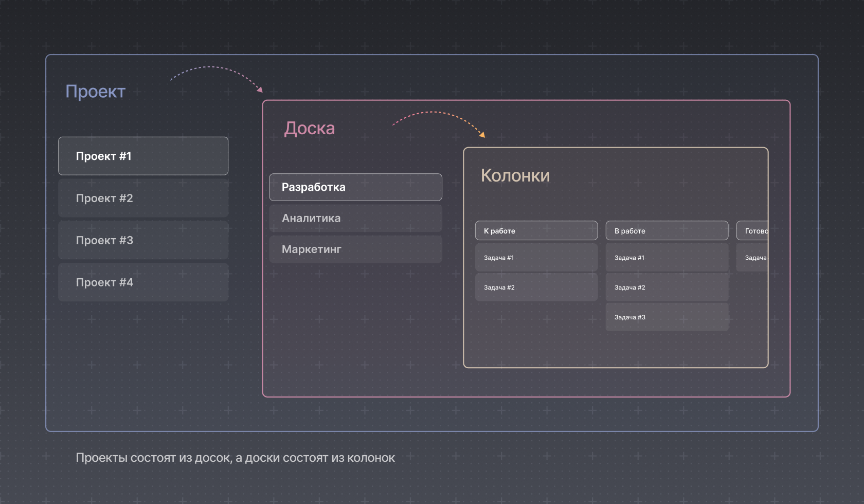This screenshot has height=504, width=864.
Task: Click the pink Доска heading
Action: 310,129
